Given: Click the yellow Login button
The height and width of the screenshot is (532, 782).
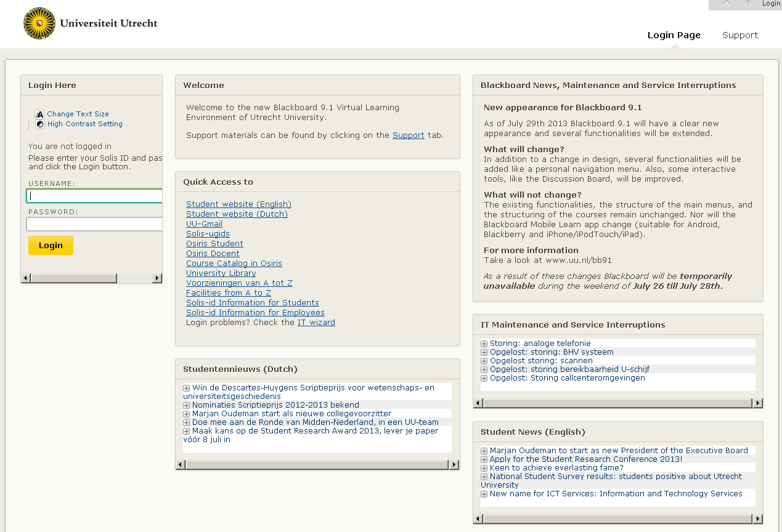Looking at the screenshot, I should click(x=51, y=245).
